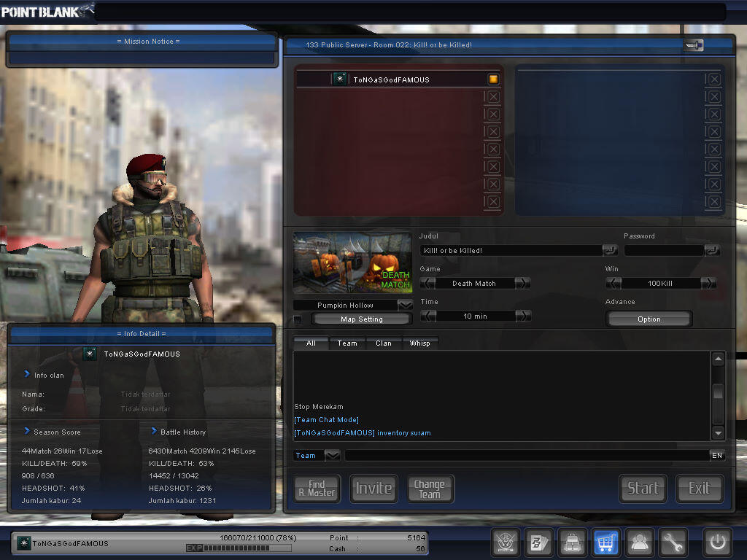Screen dimensions: 747x560
Task: Click the Start button
Action: [643, 489]
